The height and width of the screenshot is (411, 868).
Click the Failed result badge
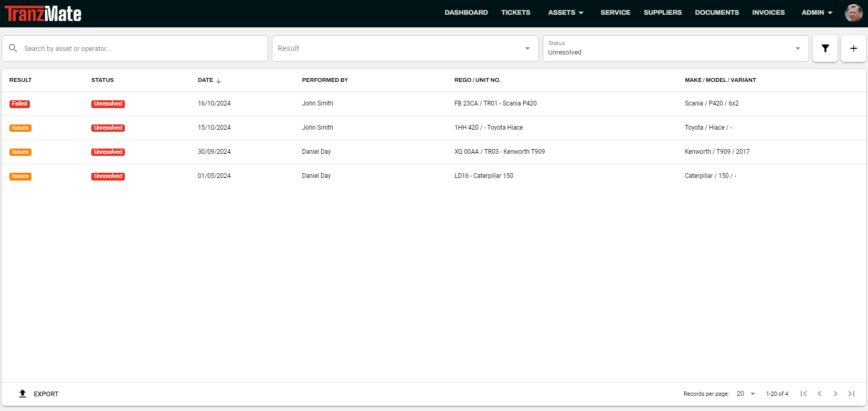[x=19, y=104]
